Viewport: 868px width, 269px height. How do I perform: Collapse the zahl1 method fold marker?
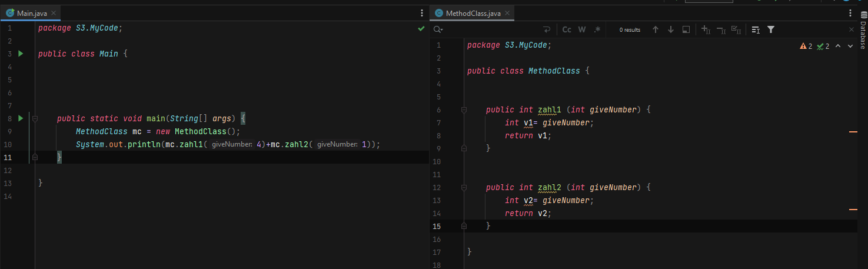tap(464, 110)
